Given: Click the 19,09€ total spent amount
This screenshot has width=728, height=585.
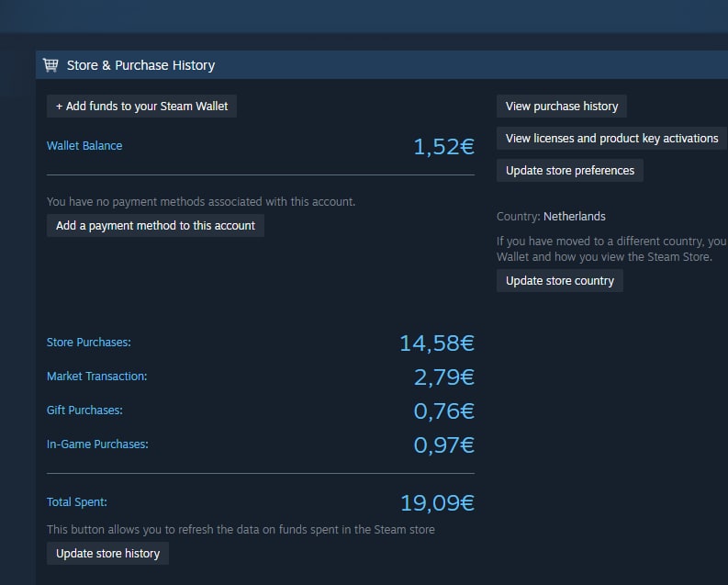Looking at the screenshot, I should pyautogui.click(x=437, y=503).
